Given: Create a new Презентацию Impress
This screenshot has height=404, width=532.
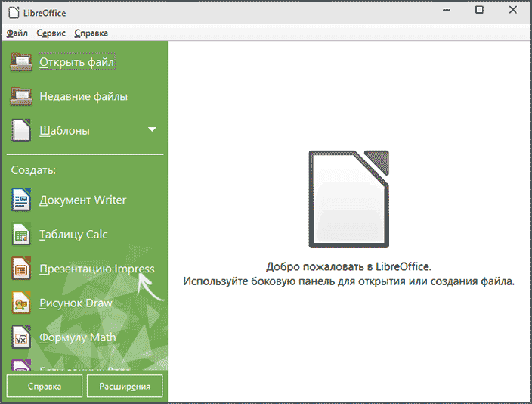Looking at the screenshot, I should pyautogui.click(x=97, y=269).
